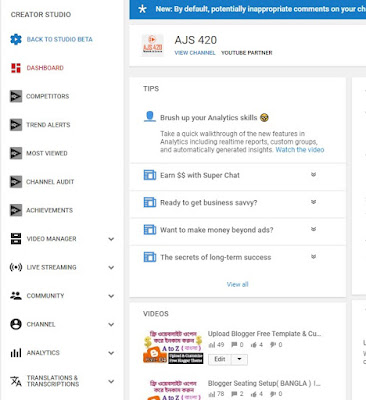Click the money beyond ads tip icon
Screen dimensions: 366x400
[150, 230]
